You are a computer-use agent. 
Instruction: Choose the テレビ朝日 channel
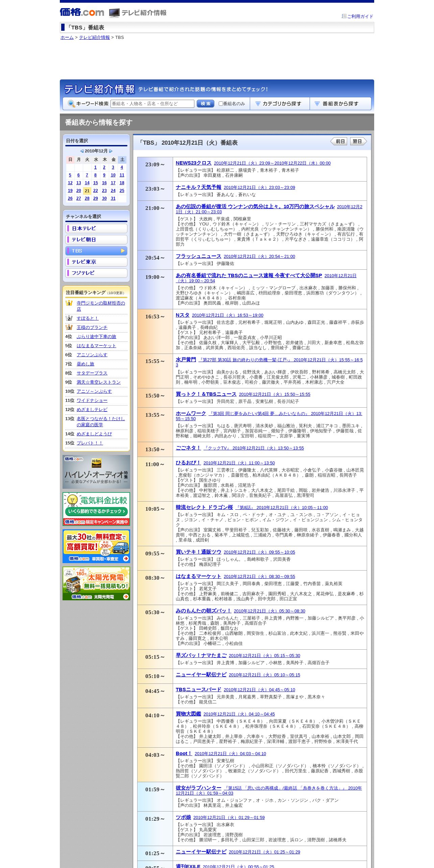coord(96,240)
